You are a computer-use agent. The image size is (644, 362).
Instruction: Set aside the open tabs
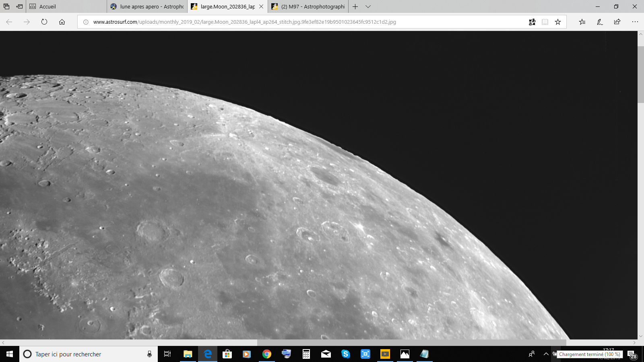click(x=19, y=6)
